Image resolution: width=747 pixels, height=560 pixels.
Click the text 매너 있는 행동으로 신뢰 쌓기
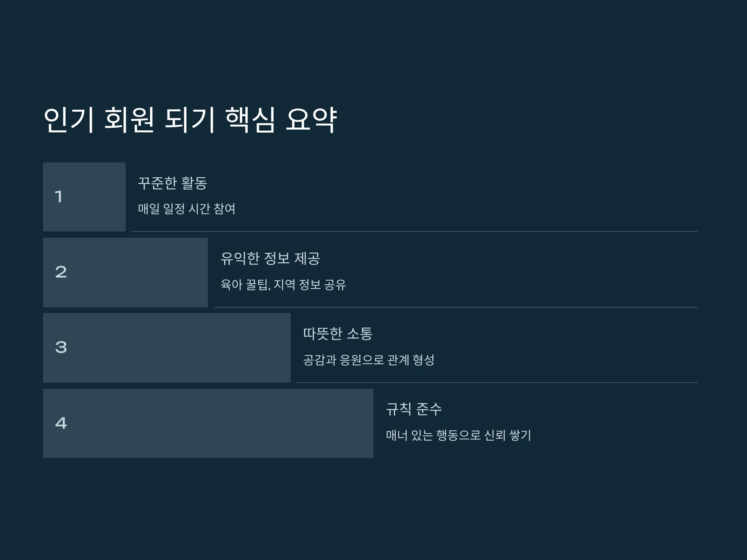click(458, 435)
